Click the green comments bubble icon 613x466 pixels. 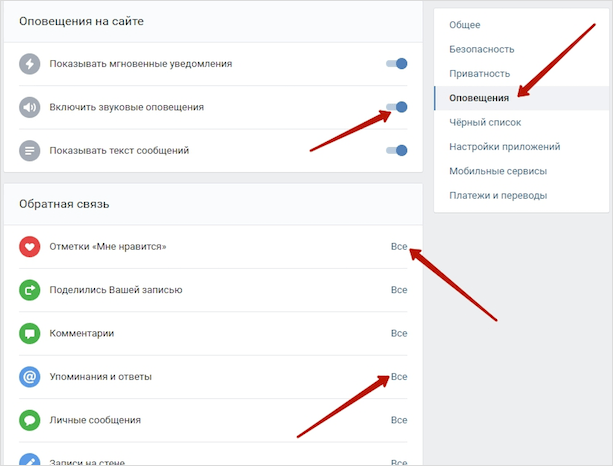(x=30, y=333)
